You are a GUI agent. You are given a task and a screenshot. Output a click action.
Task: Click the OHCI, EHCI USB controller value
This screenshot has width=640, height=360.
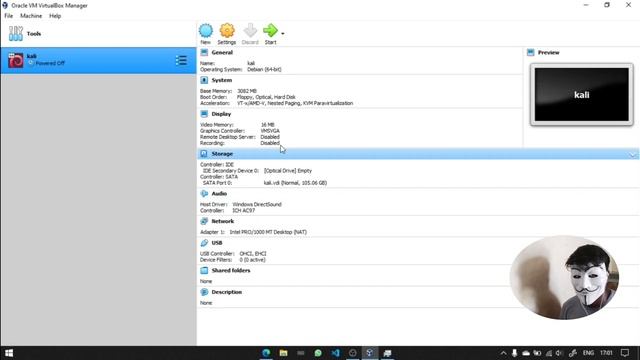pos(253,253)
